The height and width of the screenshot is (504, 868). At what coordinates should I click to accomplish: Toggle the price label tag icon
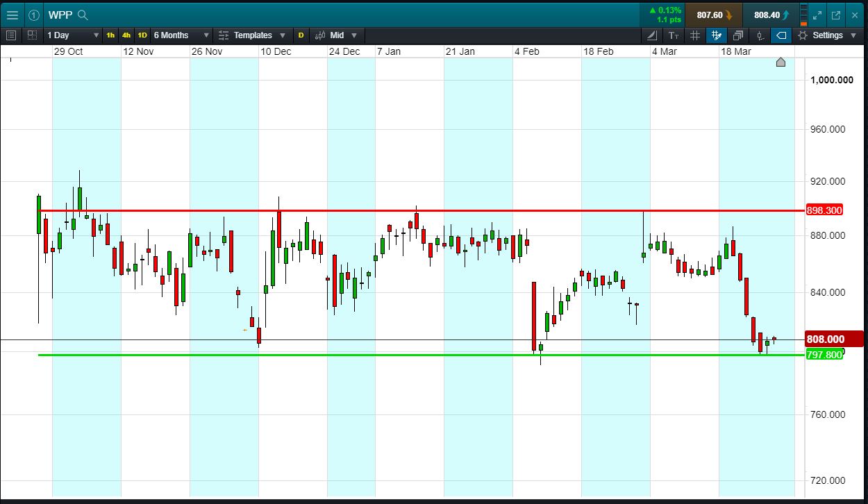click(781, 35)
